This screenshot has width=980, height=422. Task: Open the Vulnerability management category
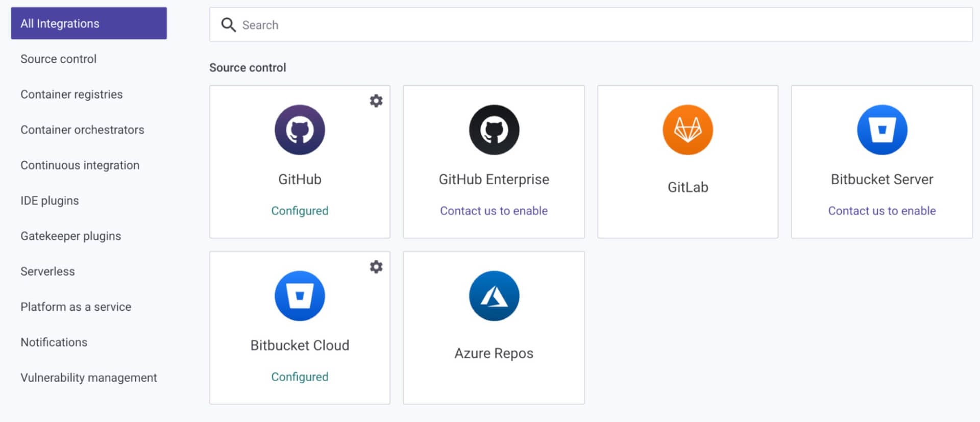click(89, 378)
